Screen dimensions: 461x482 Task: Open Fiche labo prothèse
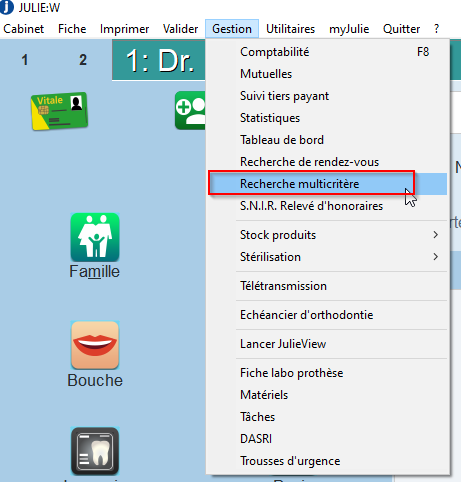[x=328, y=373]
